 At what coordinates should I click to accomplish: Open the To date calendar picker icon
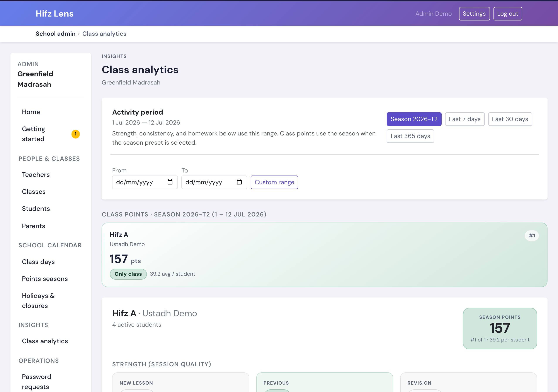[x=239, y=182]
